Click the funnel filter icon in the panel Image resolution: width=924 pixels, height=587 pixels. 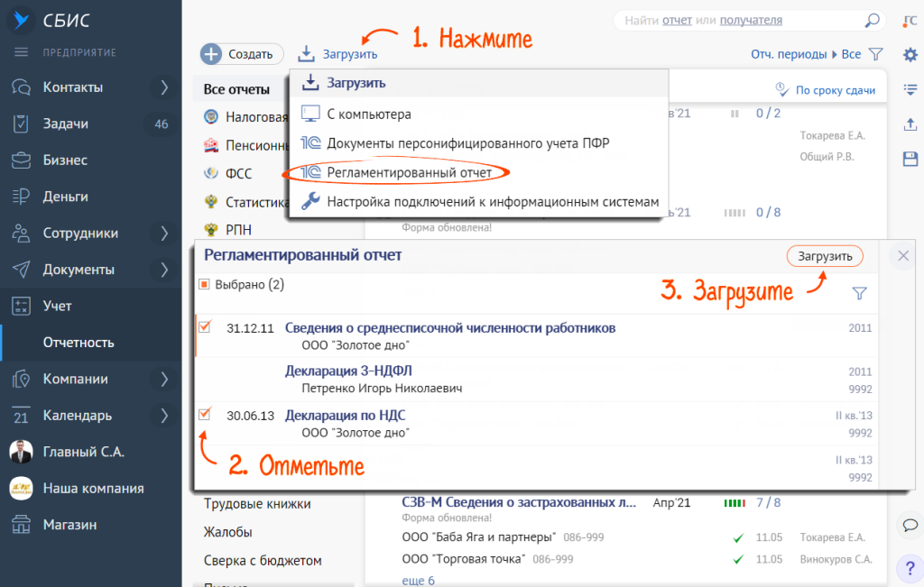(x=860, y=293)
